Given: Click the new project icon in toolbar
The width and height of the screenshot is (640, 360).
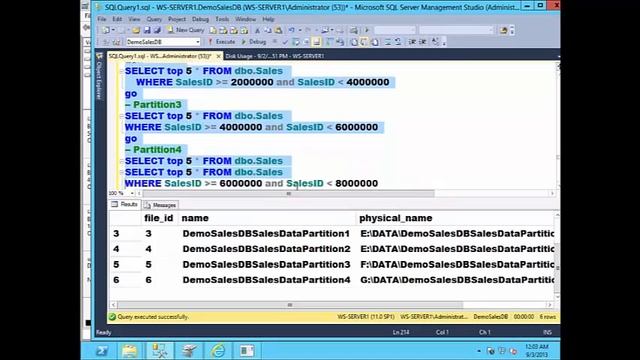Looking at the screenshot, I should point(106,30).
